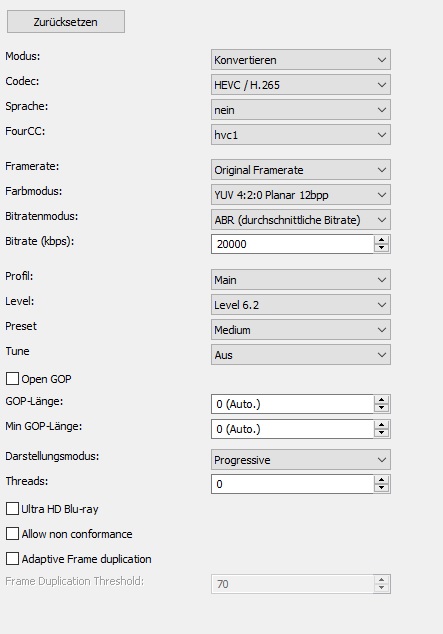Open the Modus dropdown showing Konvertieren

pos(301,60)
